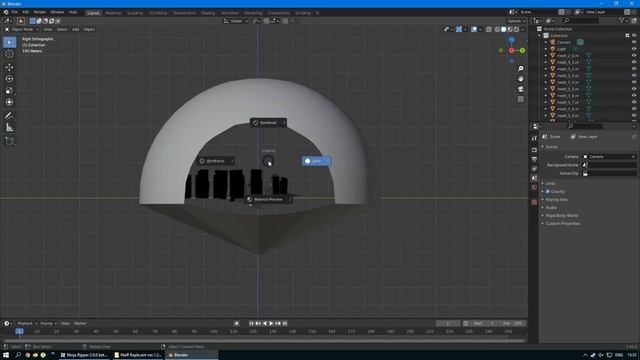Select the Move tool in the left toolbar

(x=9, y=67)
